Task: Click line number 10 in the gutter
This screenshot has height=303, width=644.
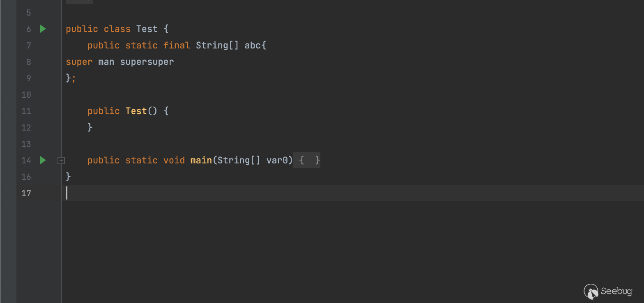Action: tap(26, 95)
